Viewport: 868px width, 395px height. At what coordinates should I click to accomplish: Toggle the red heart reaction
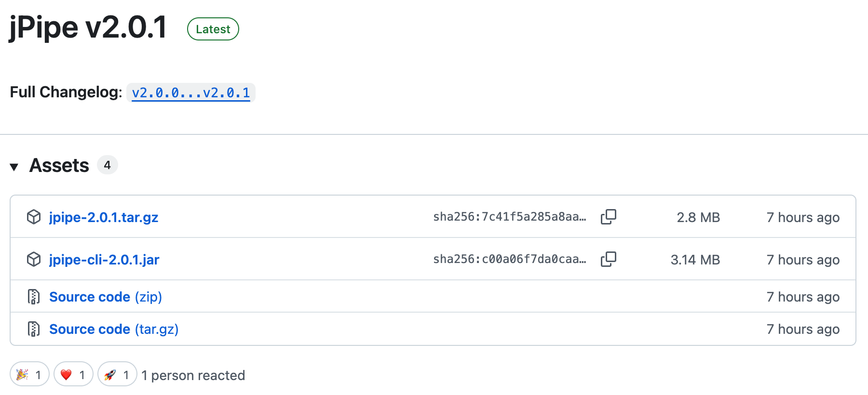(73, 374)
